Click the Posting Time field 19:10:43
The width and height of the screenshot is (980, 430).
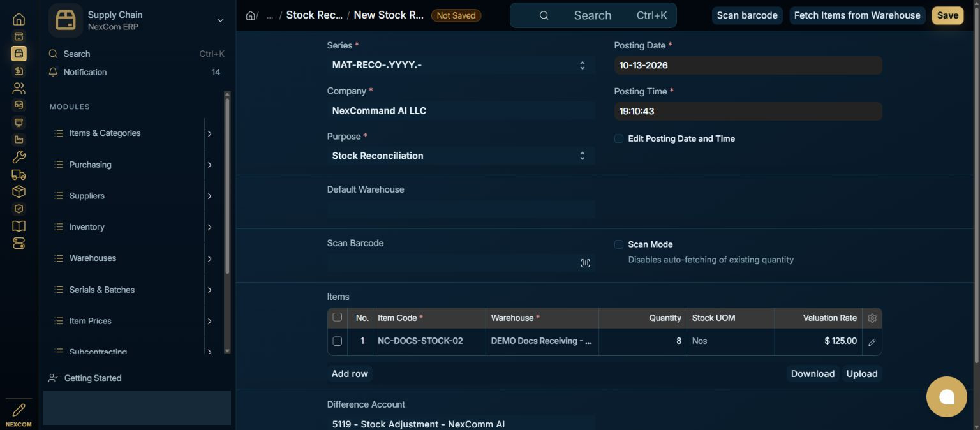tap(748, 111)
